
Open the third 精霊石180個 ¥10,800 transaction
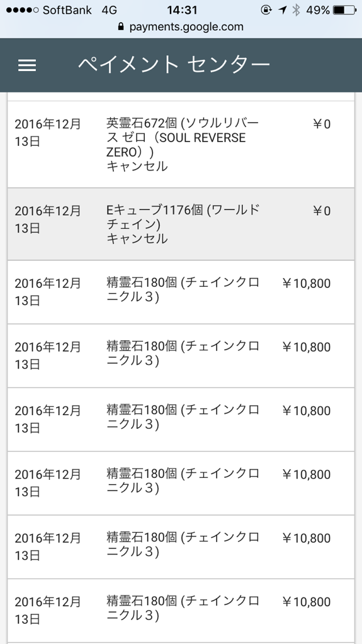click(x=181, y=419)
